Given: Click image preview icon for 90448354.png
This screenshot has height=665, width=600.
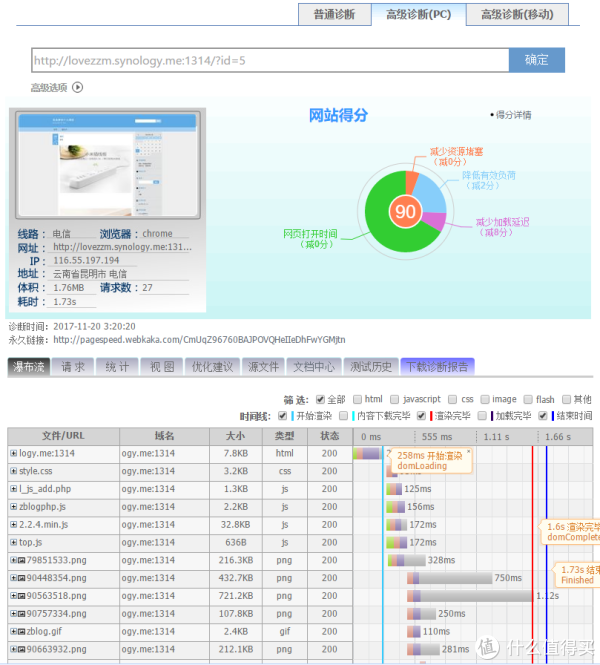Looking at the screenshot, I should click(x=22, y=578).
